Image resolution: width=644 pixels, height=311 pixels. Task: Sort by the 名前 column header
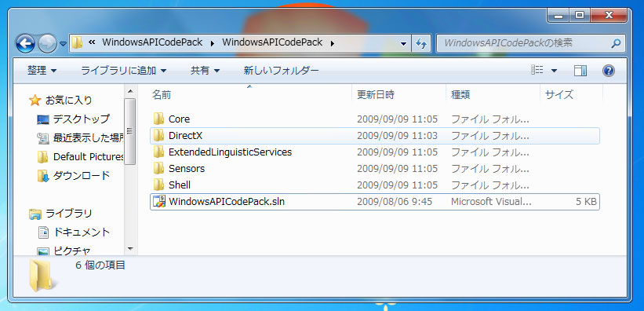click(x=162, y=95)
